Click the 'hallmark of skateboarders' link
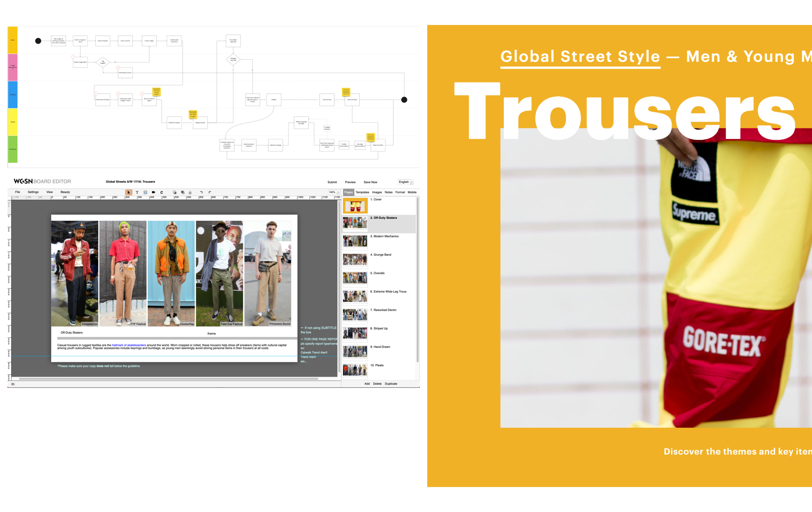This screenshot has width=812, height=512. coord(129,345)
